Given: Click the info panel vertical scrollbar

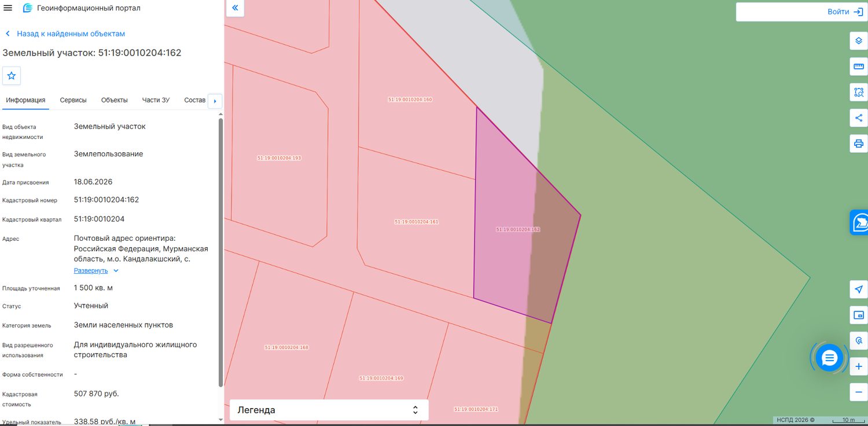Looking at the screenshot, I should click(x=220, y=252).
